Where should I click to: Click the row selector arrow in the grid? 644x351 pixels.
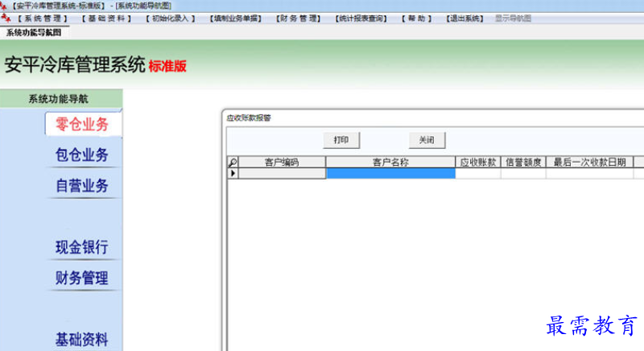click(233, 173)
